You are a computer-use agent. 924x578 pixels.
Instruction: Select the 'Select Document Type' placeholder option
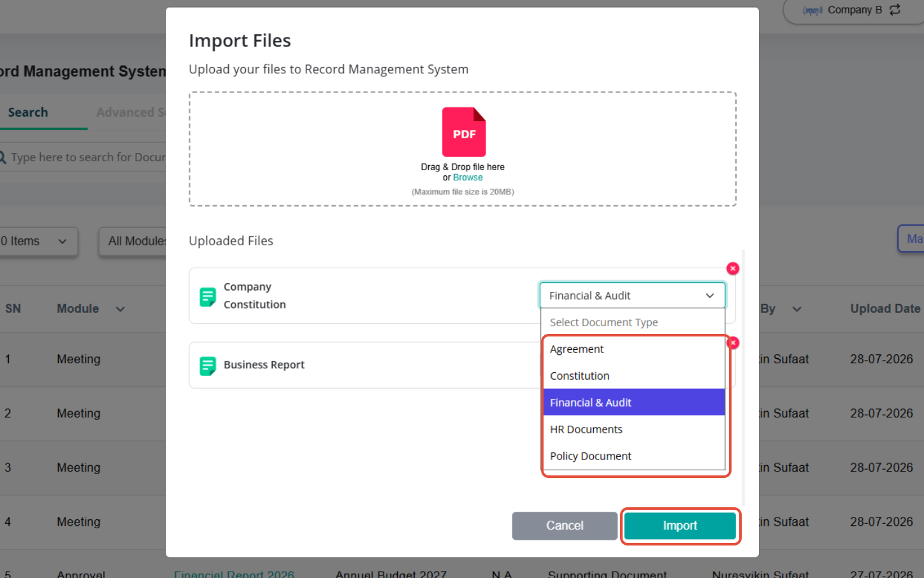point(633,322)
